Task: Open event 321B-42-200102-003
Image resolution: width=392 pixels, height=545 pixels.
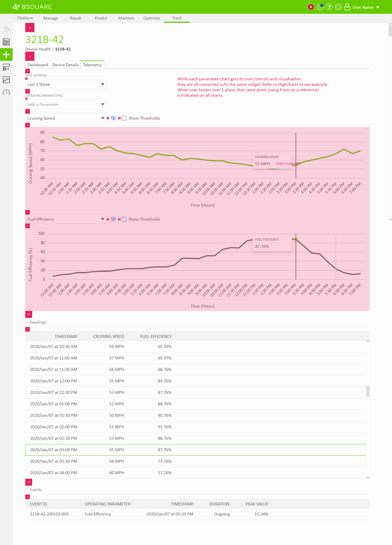Action: [x=49, y=514]
